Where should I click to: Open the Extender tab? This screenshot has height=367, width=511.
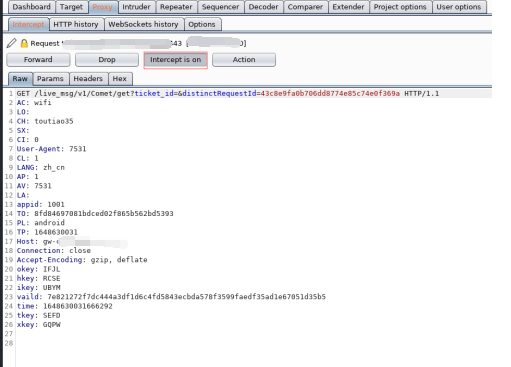(348, 7)
